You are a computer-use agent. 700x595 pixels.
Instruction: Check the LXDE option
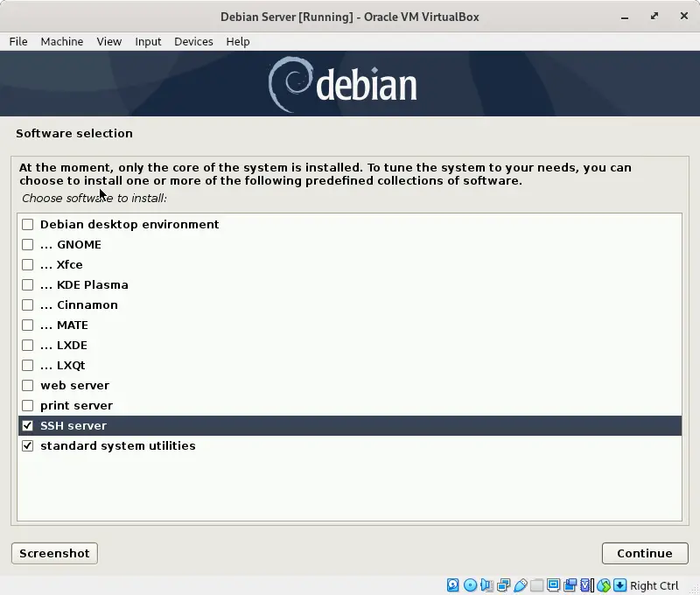28,345
